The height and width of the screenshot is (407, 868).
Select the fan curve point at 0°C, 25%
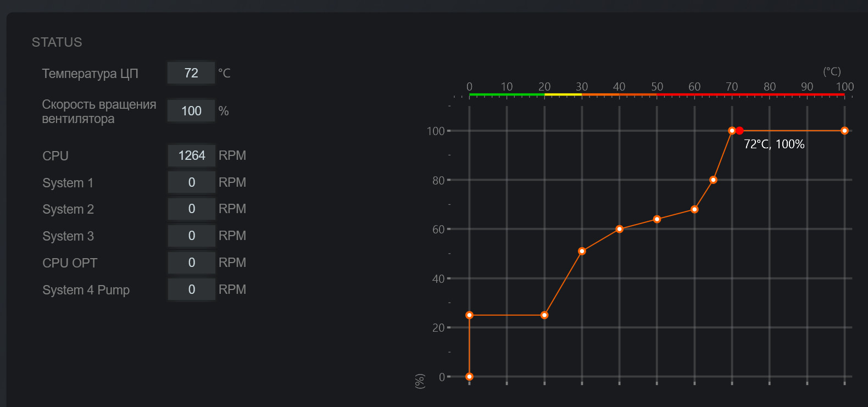[469, 315]
